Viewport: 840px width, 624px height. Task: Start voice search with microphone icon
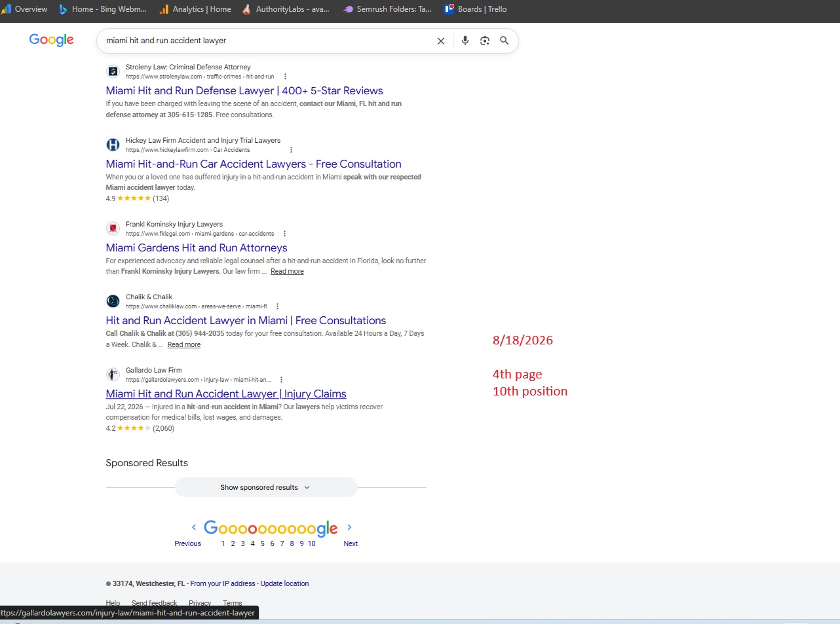point(465,41)
